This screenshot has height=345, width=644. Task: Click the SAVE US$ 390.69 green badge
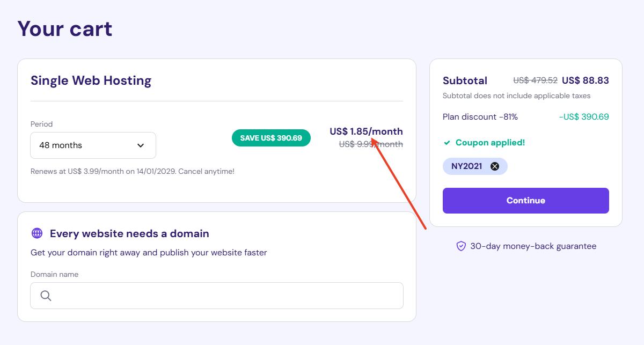(x=271, y=138)
